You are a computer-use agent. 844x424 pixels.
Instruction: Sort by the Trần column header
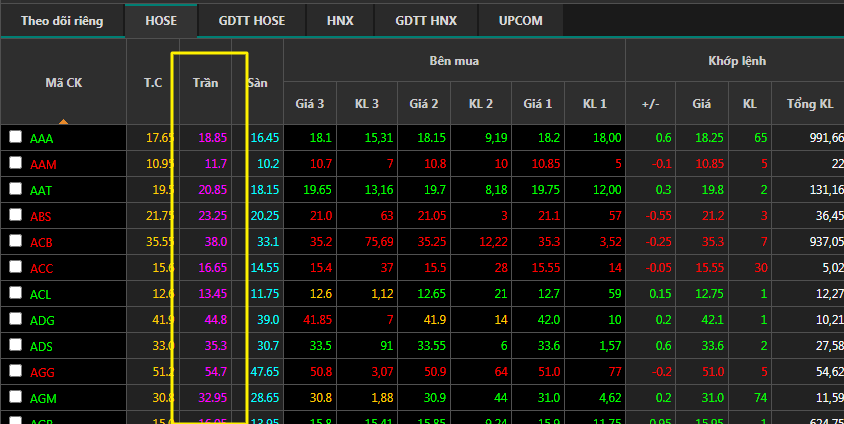tap(205, 83)
